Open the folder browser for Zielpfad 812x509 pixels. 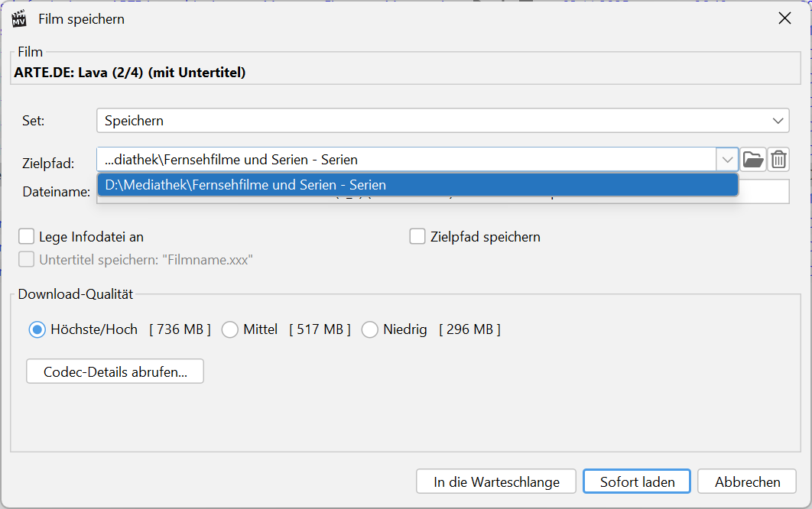pos(753,160)
